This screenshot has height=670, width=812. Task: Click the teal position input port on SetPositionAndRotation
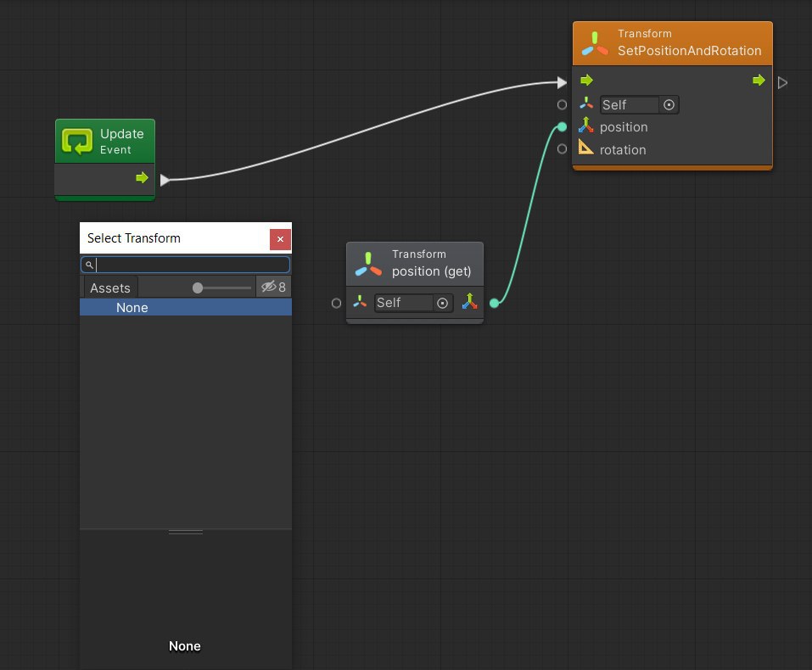pyautogui.click(x=562, y=127)
